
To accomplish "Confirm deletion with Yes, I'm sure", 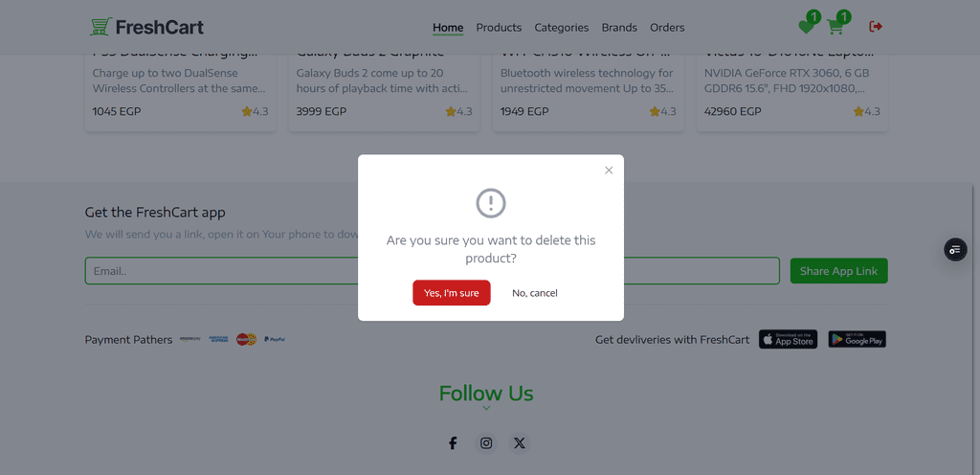I will 452,292.
